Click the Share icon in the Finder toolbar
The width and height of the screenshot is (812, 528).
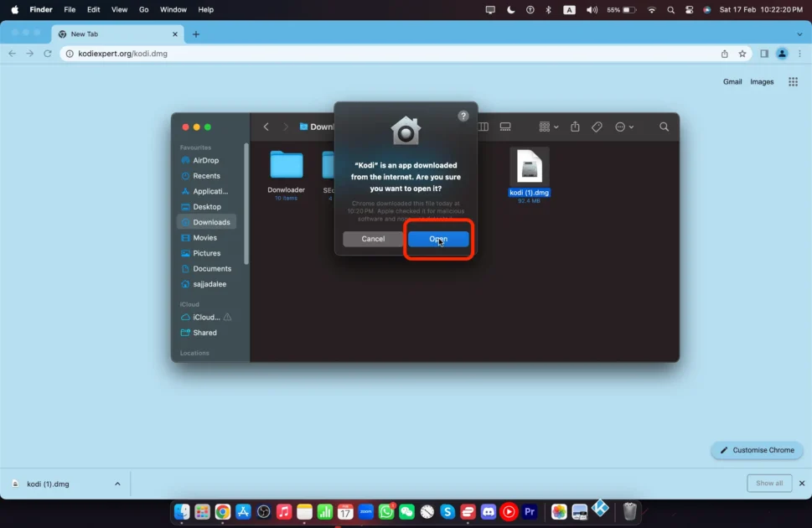point(575,127)
